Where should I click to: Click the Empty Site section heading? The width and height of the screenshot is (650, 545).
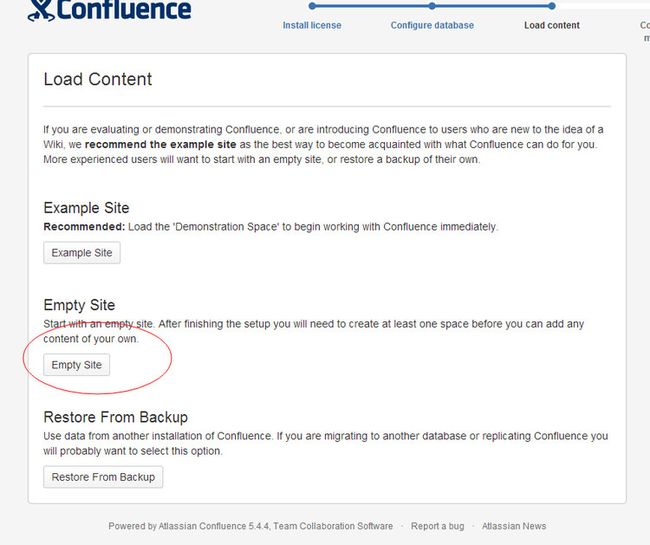tap(79, 305)
